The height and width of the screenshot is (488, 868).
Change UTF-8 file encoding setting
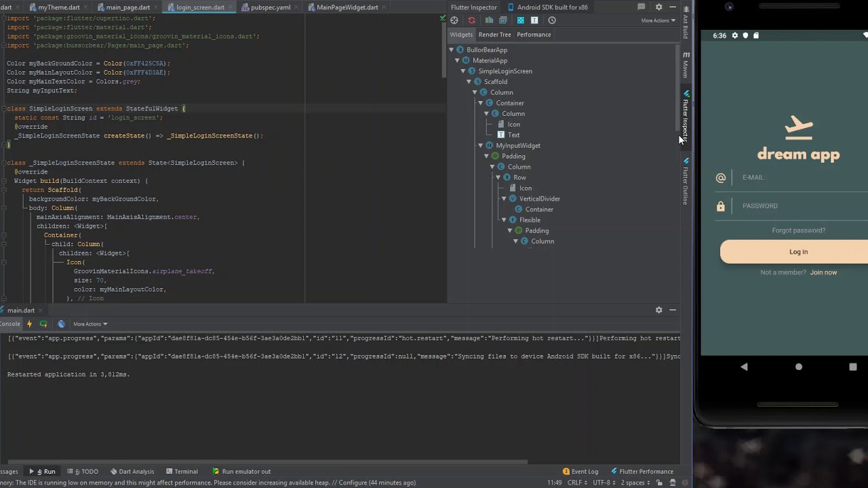click(604, 483)
